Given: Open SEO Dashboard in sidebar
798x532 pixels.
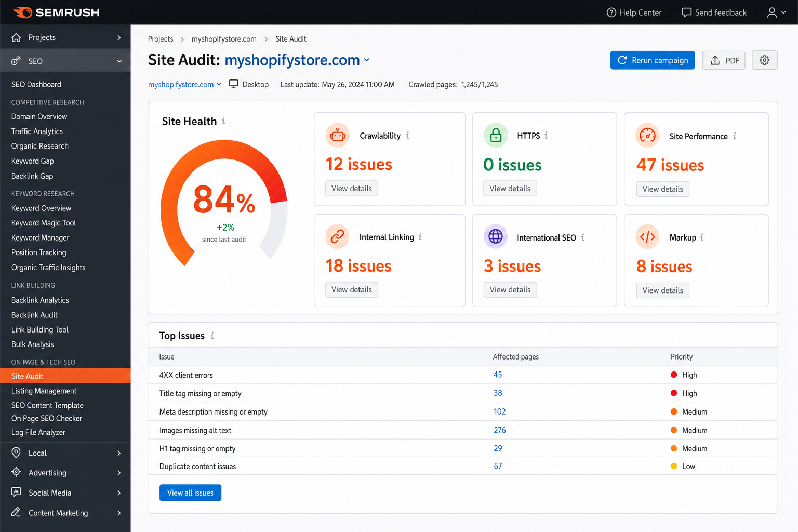Looking at the screenshot, I should click(36, 84).
